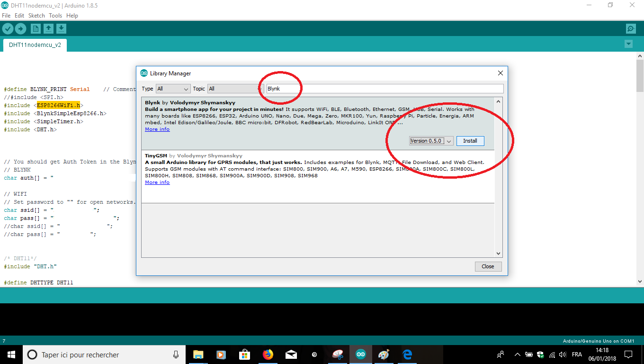The width and height of the screenshot is (644, 364).
Task: Click 'Arduino/Genuino Uno on COM1' status text
Action: coord(598,341)
